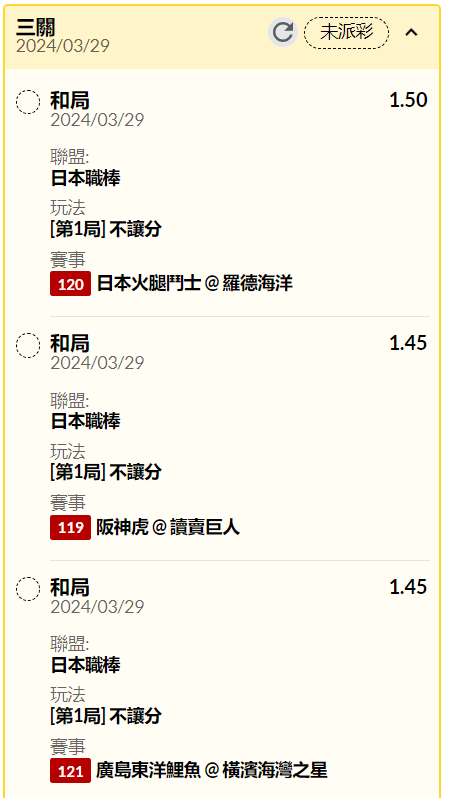Click [第1局] 不讓分 play type for match 119
The image size is (450, 798).
pyautogui.click(x=105, y=472)
